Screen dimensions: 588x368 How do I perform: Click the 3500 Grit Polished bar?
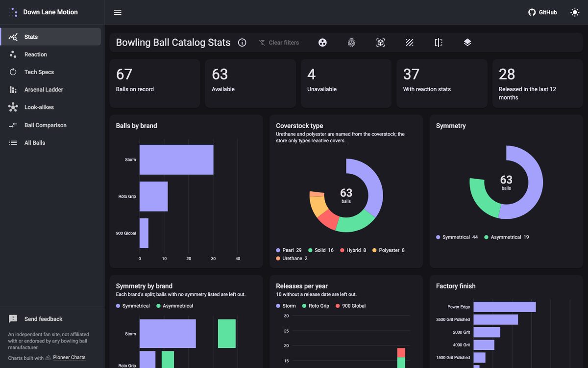pos(496,319)
